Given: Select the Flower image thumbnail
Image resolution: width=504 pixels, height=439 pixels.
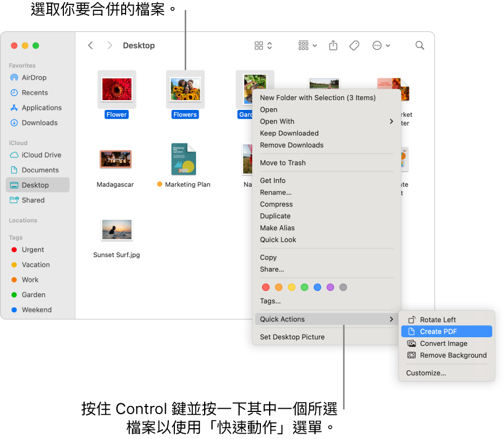Looking at the screenshot, I should pos(117,89).
